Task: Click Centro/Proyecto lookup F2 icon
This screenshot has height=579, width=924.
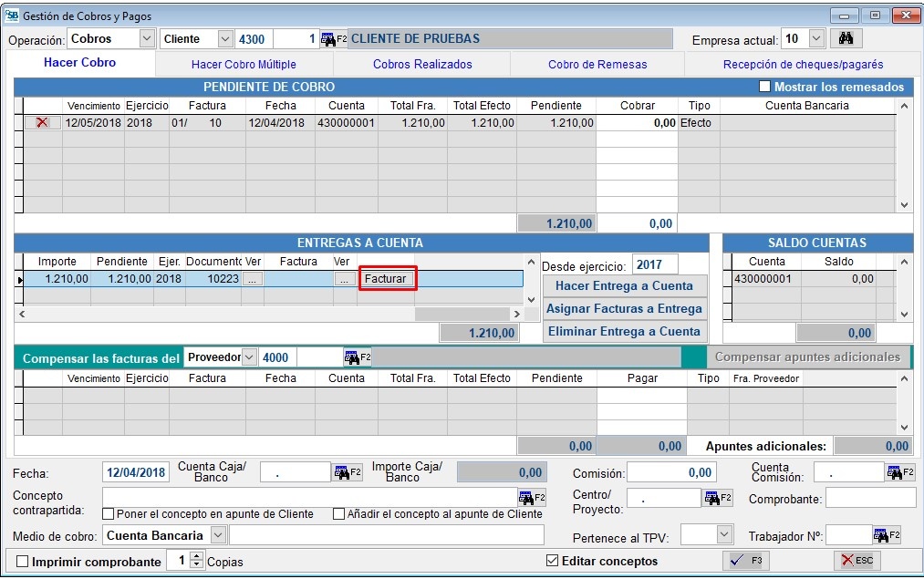Action: (718, 498)
